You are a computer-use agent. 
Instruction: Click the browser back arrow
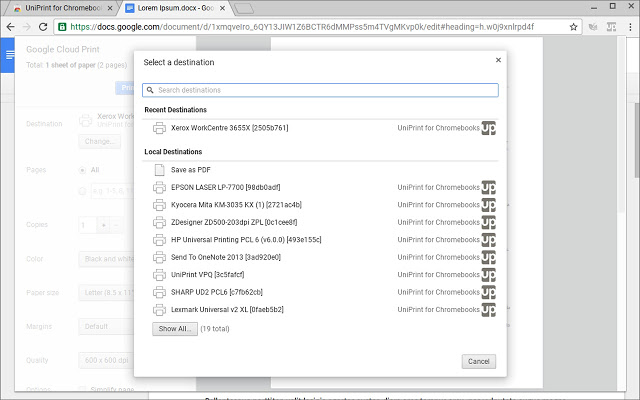11,27
